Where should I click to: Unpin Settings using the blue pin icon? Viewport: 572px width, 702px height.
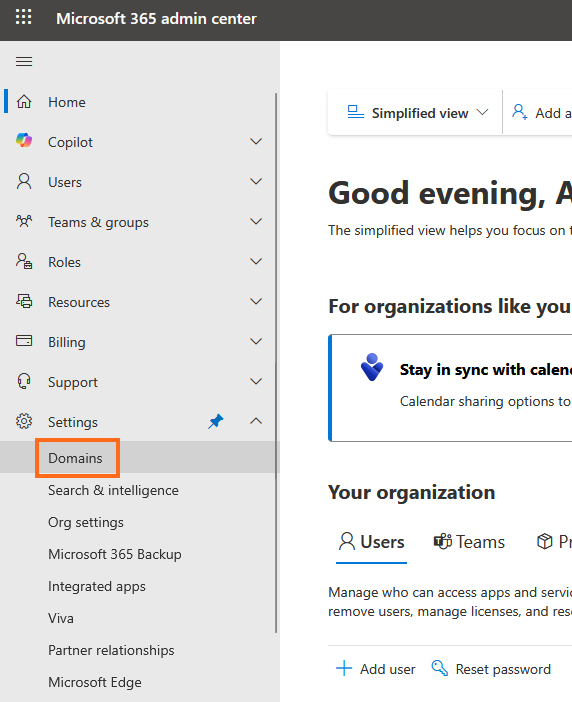pyautogui.click(x=216, y=421)
